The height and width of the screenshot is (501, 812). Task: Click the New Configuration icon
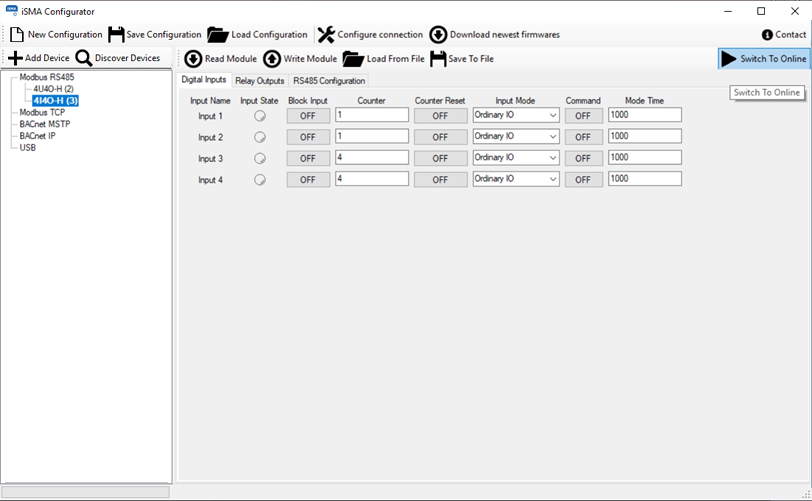tap(16, 35)
